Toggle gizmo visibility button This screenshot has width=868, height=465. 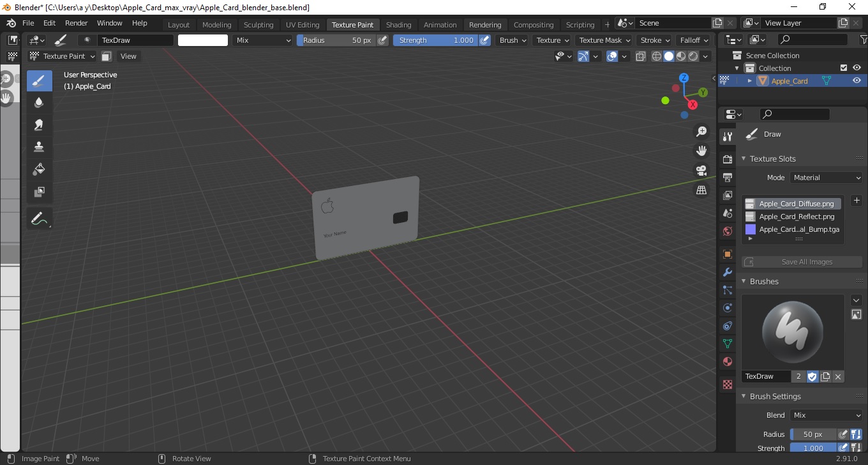pos(583,56)
